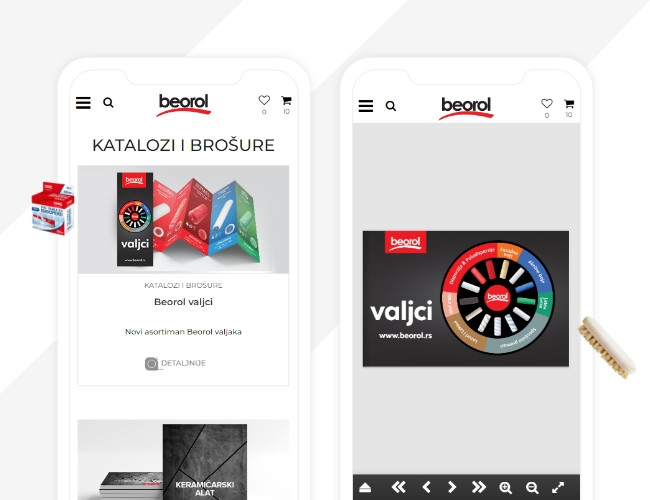Viewport: 650px width, 500px height.
Task: Go to next brochure page
Action: pyautogui.click(x=452, y=487)
